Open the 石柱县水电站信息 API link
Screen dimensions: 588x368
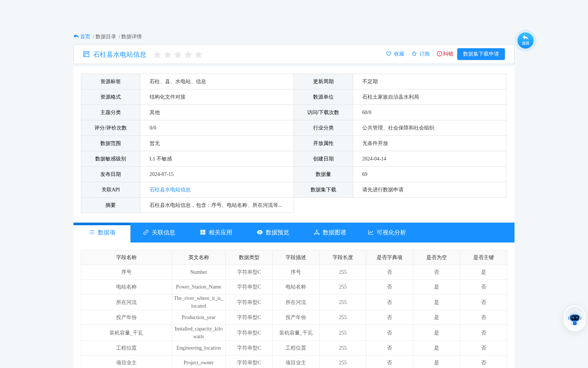pyautogui.click(x=170, y=190)
